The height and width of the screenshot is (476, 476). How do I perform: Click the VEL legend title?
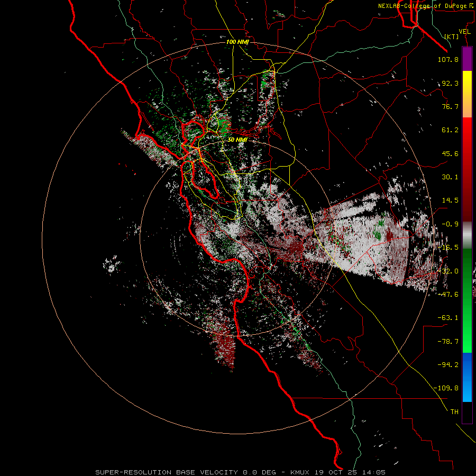464,32
